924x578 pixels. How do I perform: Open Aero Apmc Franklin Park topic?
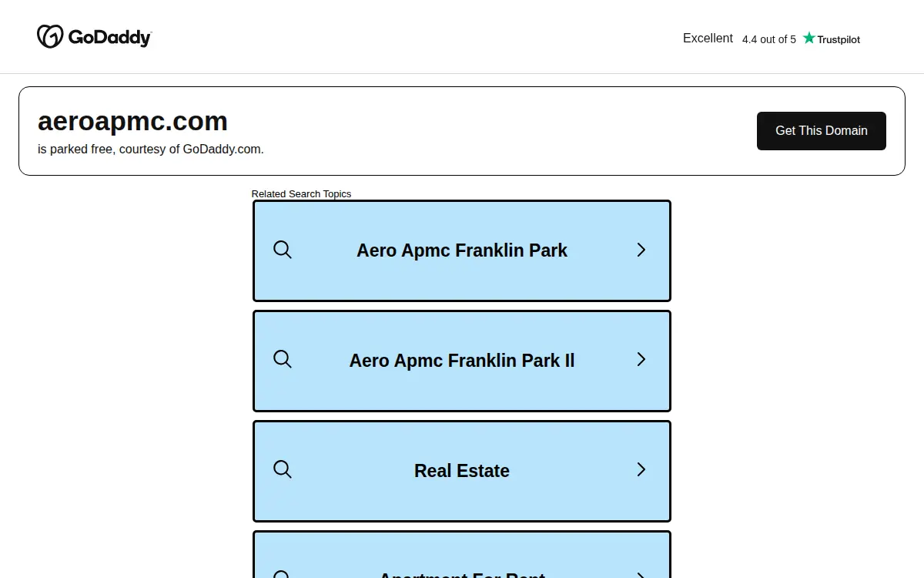[x=462, y=250]
